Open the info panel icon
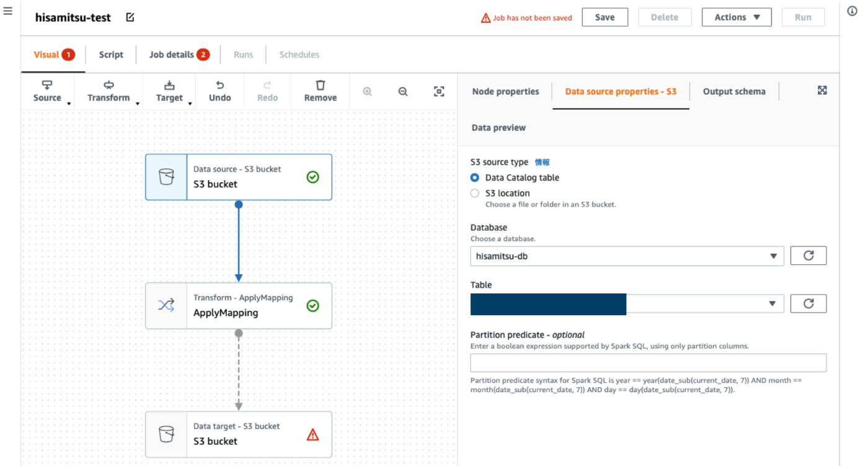Screen dimensions: 868x469 coord(852,11)
